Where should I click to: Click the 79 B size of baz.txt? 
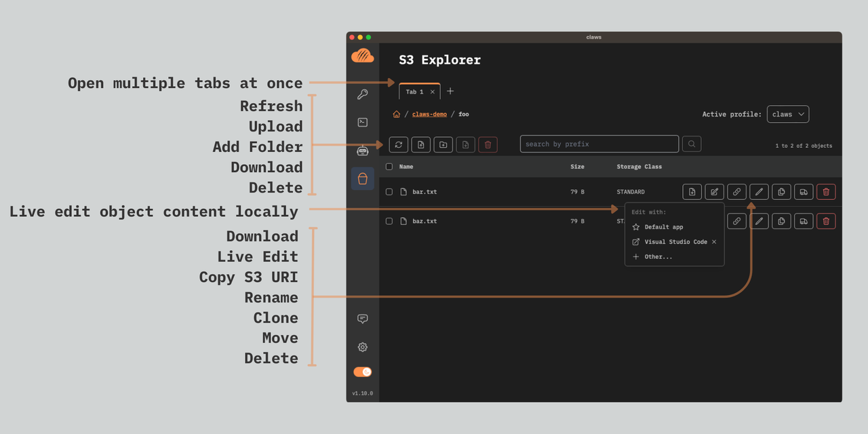click(x=577, y=221)
